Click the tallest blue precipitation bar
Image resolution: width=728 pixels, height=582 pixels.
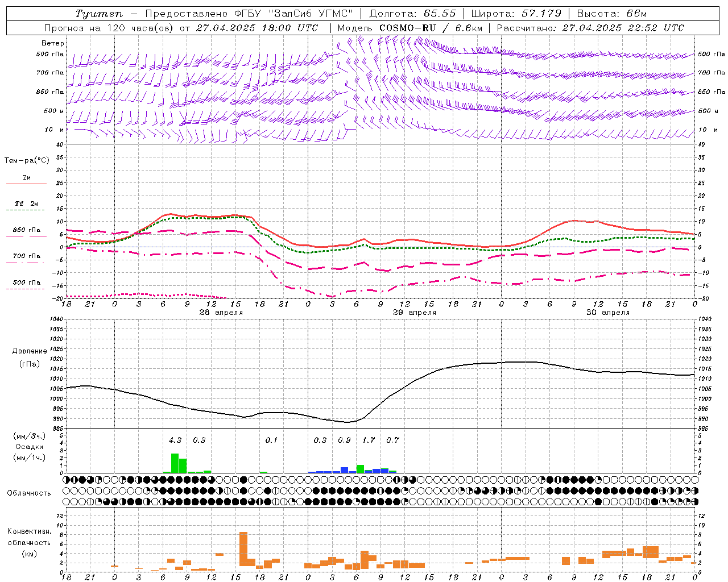point(344,470)
